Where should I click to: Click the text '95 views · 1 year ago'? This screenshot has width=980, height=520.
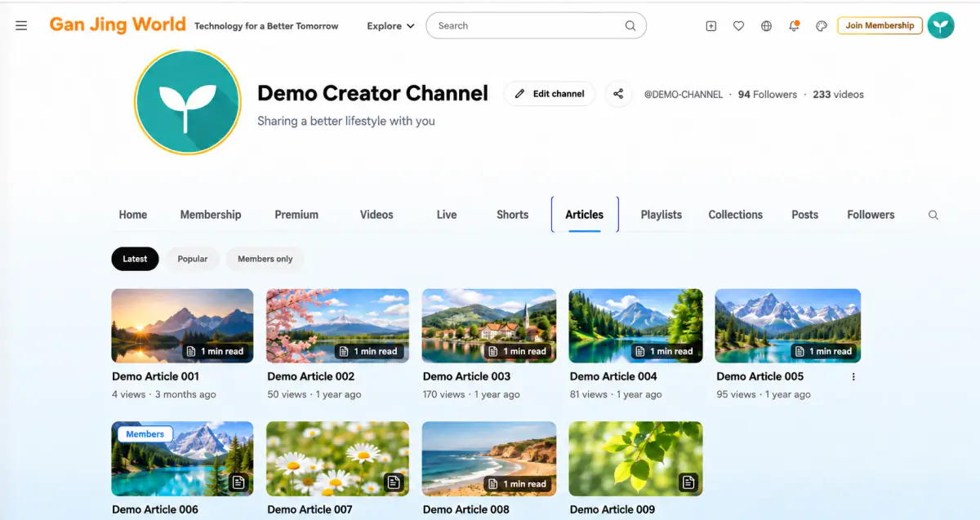[x=764, y=394]
